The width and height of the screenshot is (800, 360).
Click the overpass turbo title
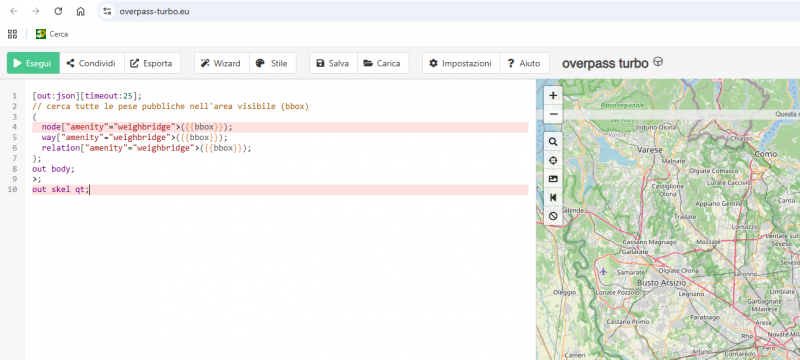click(605, 63)
